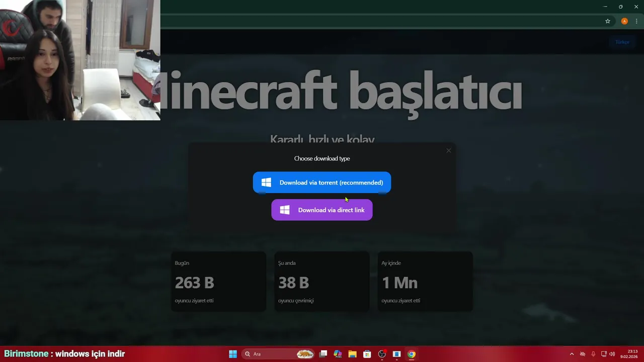
Task: Click the Windows logo in torrent button
Action: [266, 183]
